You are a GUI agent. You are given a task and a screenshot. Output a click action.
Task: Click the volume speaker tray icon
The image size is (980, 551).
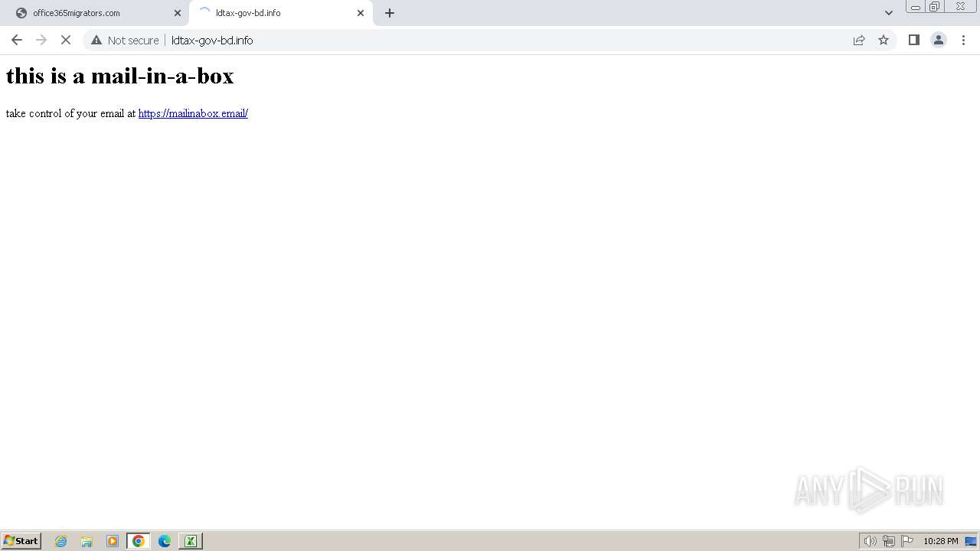(x=871, y=541)
